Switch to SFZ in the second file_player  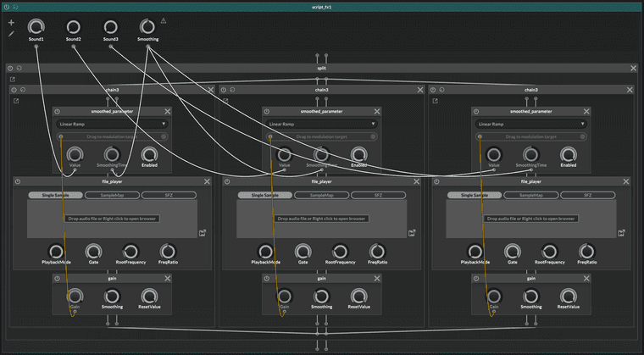[378, 195]
